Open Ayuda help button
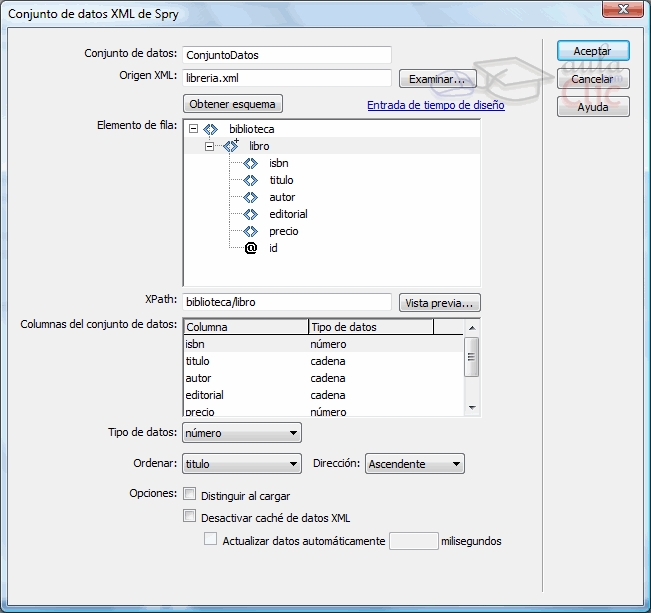Viewport: 651px width, 613px height. (593, 107)
